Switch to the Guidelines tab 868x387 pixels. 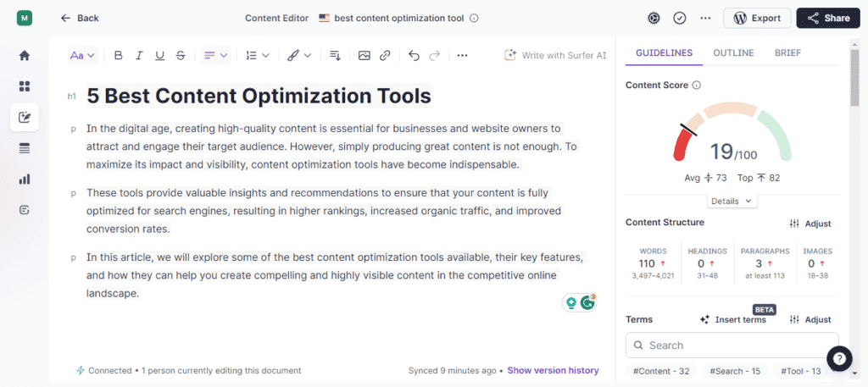click(664, 53)
